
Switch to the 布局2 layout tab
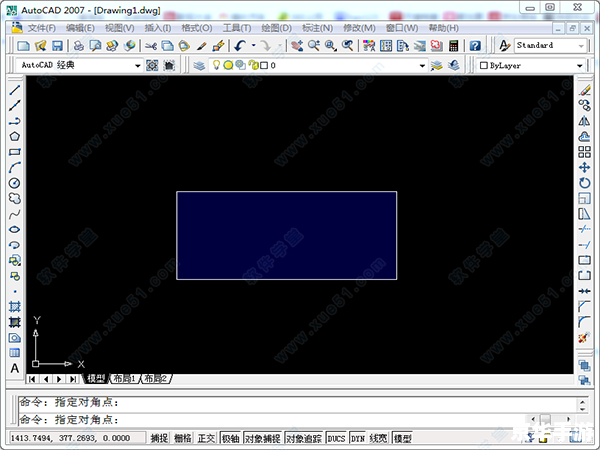click(156, 379)
